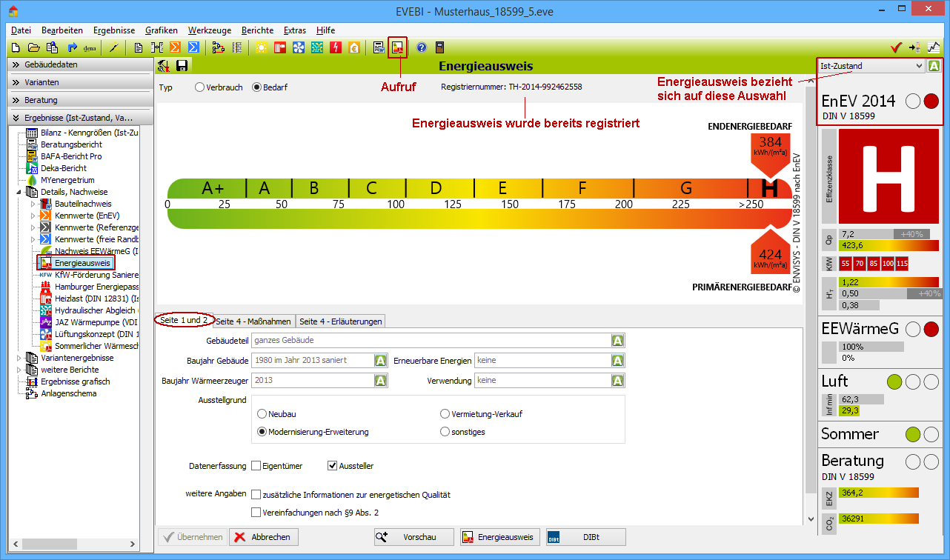The width and height of the screenshot is (950, 560).
Task: Click green A icon next to Verwendung field
Action: 617,381
